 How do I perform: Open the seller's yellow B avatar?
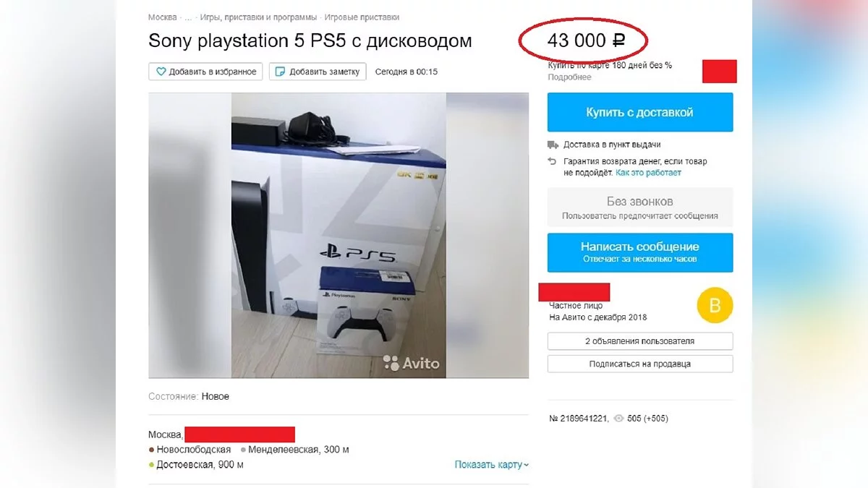pos(715,305)
